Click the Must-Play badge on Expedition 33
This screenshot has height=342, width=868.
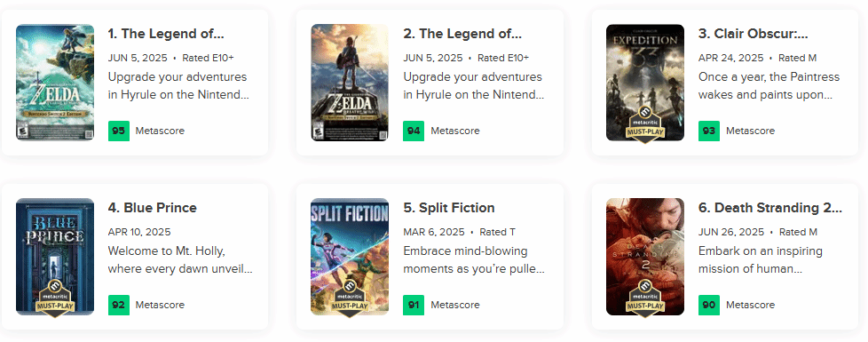point(645,123)
